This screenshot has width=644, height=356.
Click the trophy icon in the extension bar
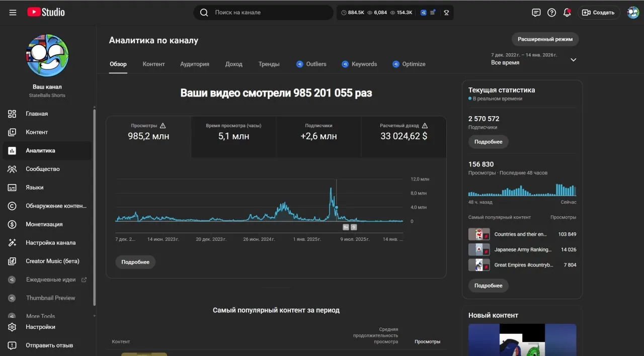pyautogui.click(x=446, y=13)
